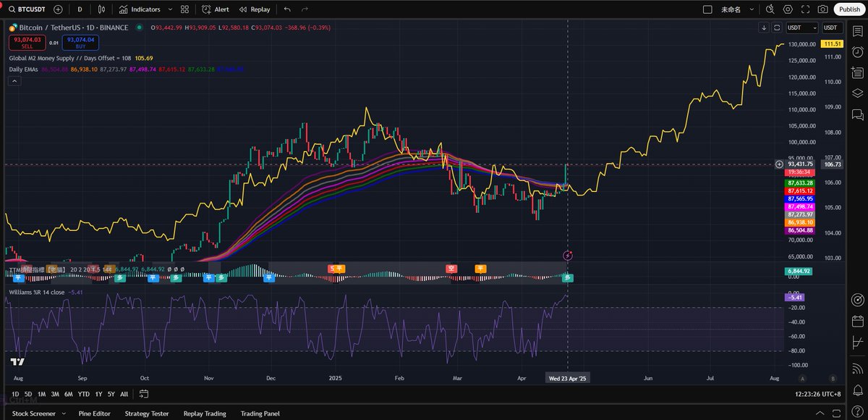This screenshot has height=420, width=868.
Task: Open the 未命名 layout name menu
Action: (730, 9)
